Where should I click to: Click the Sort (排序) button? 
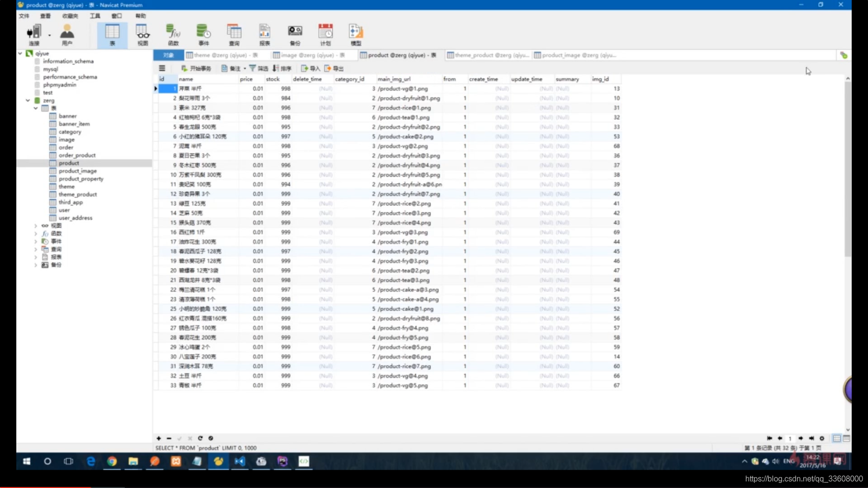point(282,69)
